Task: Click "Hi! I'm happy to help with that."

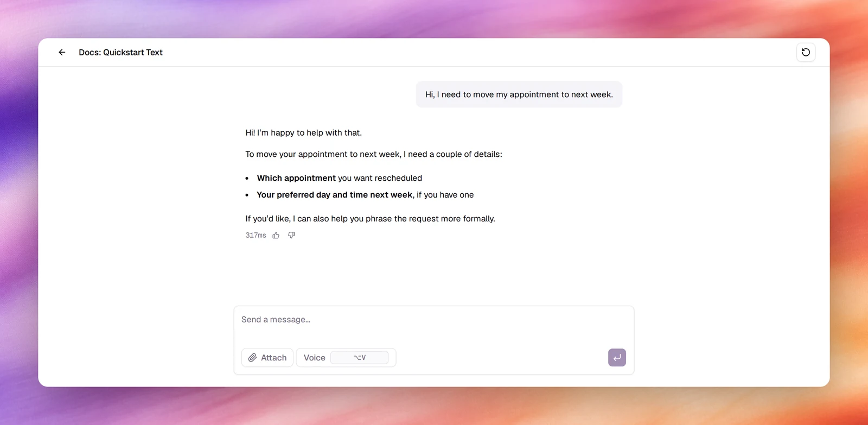Action: coord(303,133)
